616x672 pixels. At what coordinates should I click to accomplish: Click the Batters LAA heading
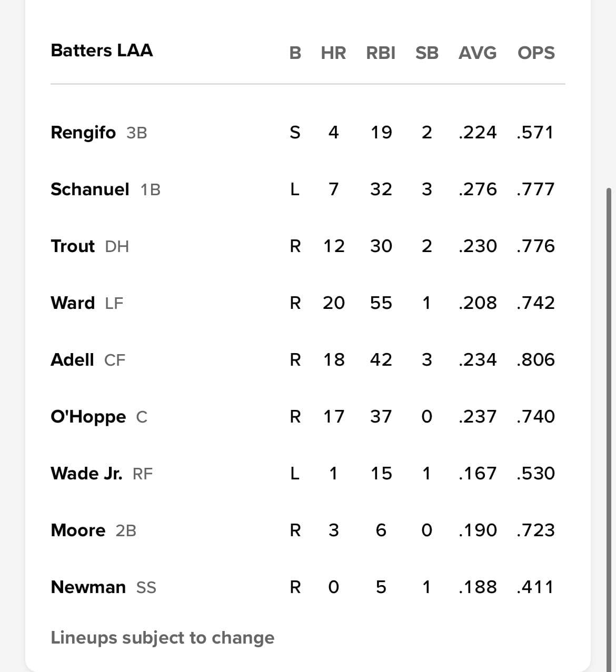point(102,51)
